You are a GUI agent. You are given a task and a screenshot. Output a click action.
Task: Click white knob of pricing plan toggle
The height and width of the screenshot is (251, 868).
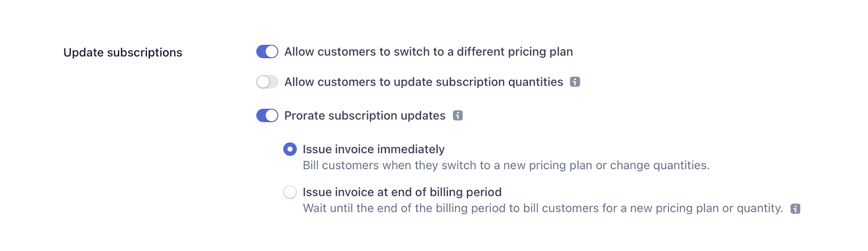pos(272,51)
